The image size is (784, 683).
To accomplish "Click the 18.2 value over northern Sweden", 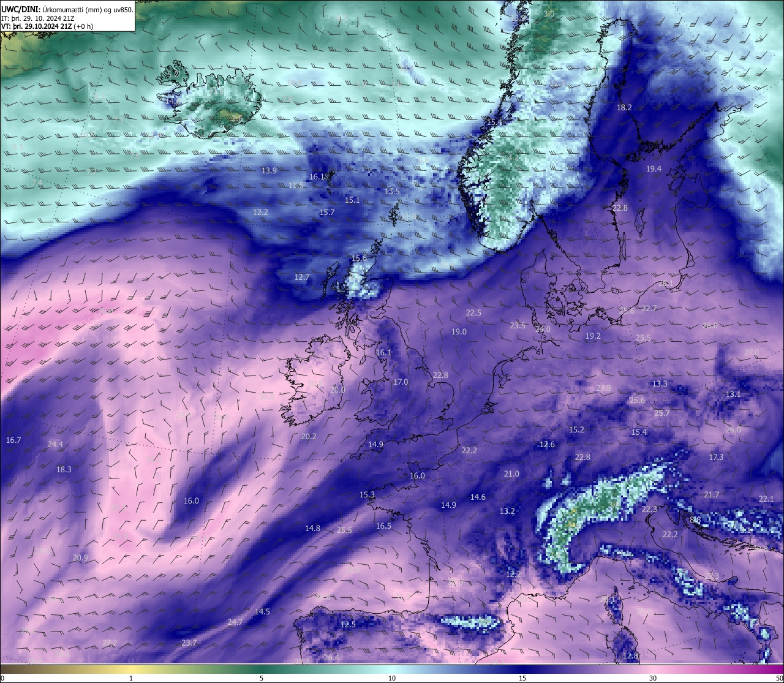I will click(624, 107).
